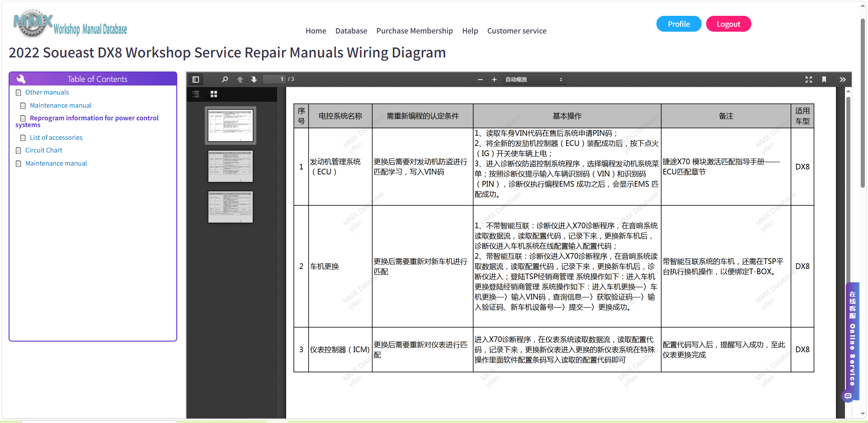Zoom out of the PDF document

pos(480,80)
